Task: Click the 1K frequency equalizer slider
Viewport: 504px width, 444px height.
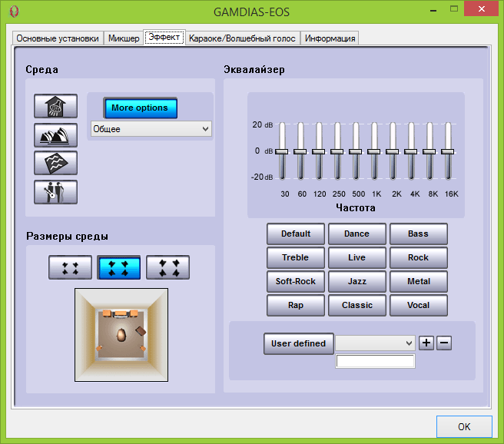Action: pos(374,151)
